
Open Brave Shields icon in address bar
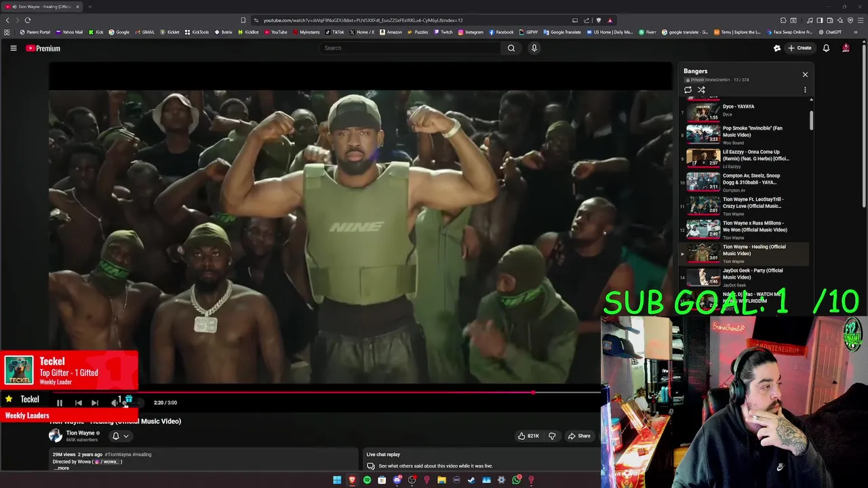pos(598,20)
